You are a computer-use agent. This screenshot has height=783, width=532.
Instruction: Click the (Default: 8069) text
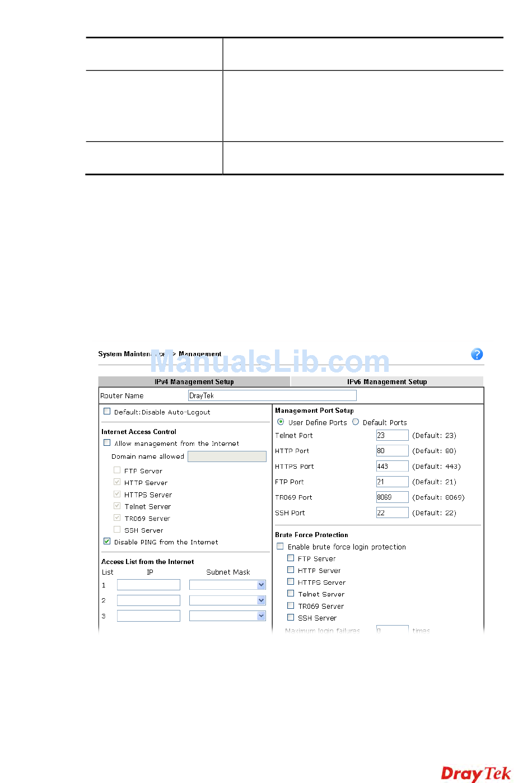pyautogui.click(x=438, y=497)
